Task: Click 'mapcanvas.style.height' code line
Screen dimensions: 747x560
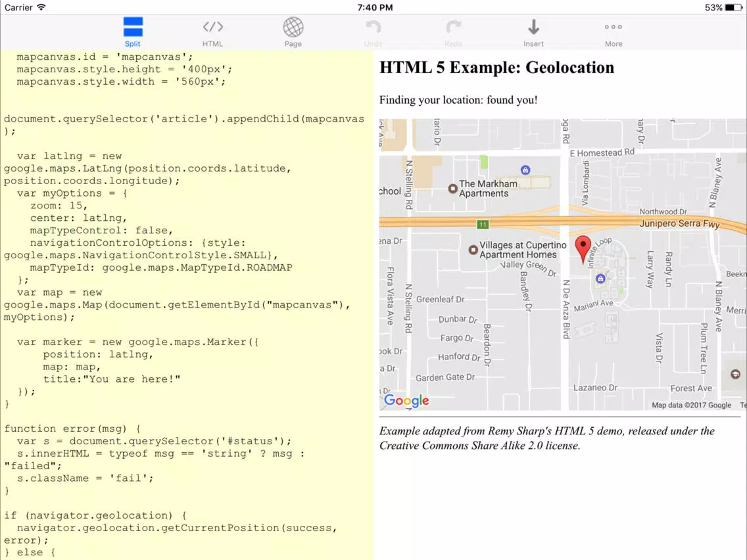Action: pyautogui.click(x=124, y=69)
